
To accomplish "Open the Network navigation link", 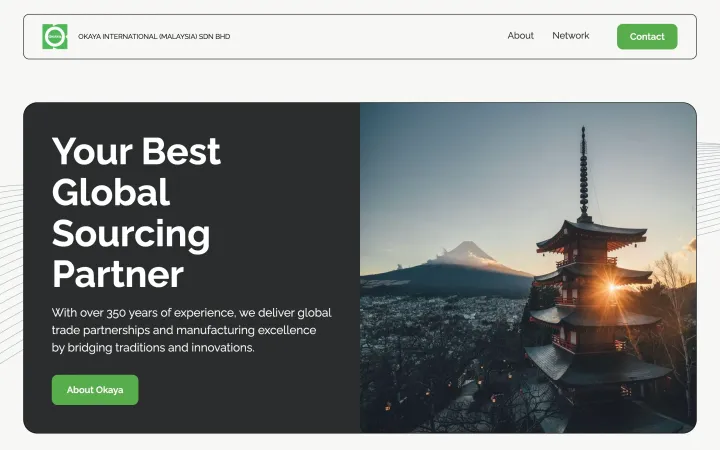I will click(x=570, y=36).
